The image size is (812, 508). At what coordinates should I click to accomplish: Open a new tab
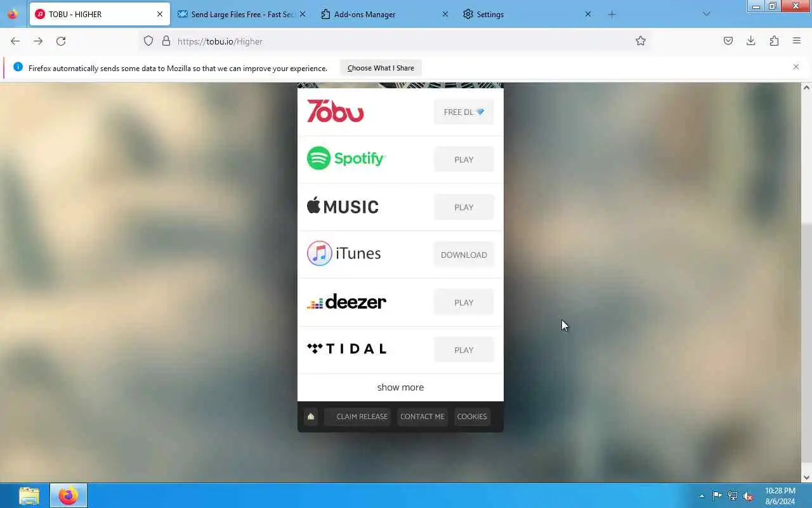pyautogui.click(x=612, y=14)
